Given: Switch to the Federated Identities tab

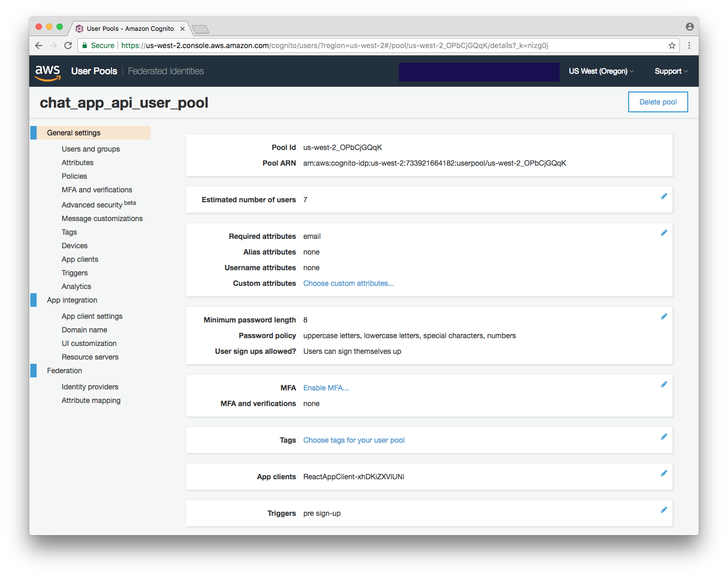Looking at the screenshot, I should pyautogui.click(x=166, y=71).
